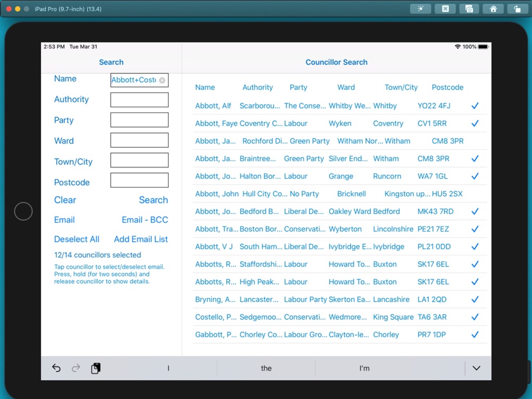Image resolution: width=532 pixels, height=399 pixels.
Task: Clear the Name field with x icon
Action: point(162,80)
